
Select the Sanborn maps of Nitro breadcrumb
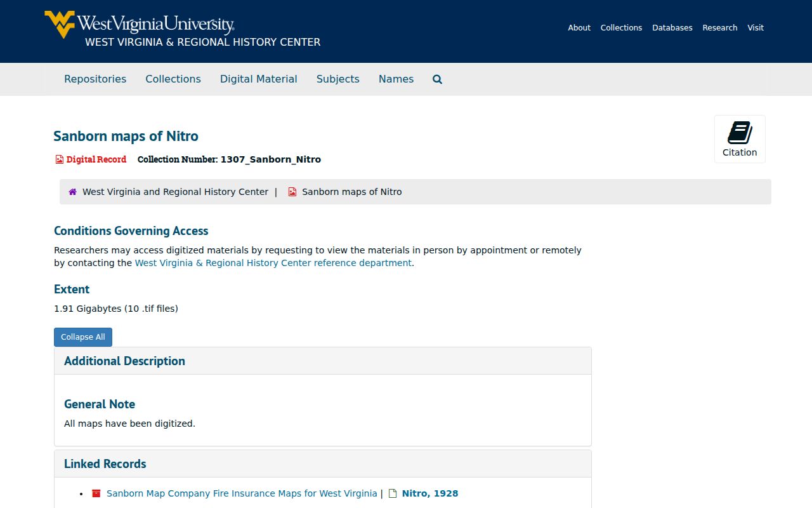point(352,192)
